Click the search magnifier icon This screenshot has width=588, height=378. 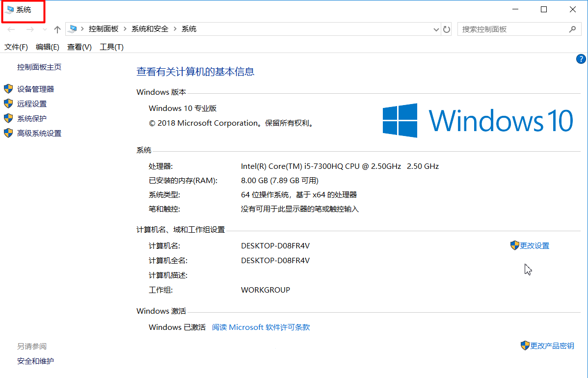click(x=572, y=29)
